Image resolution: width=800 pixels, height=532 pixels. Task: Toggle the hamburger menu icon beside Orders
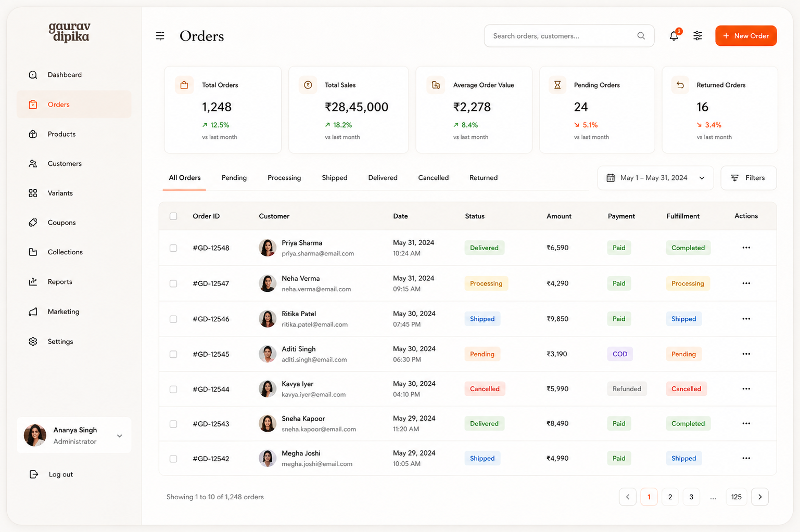coord(160,36)
